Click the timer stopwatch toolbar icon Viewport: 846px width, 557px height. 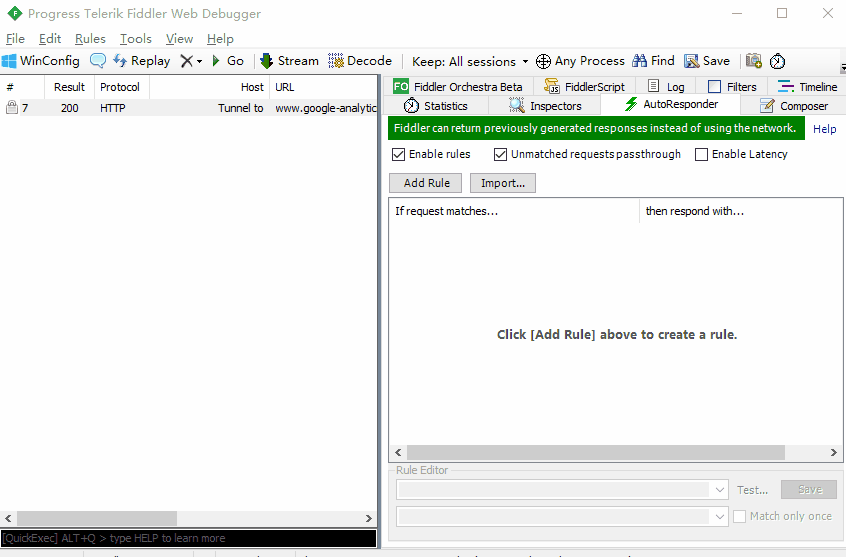[777, 61]
